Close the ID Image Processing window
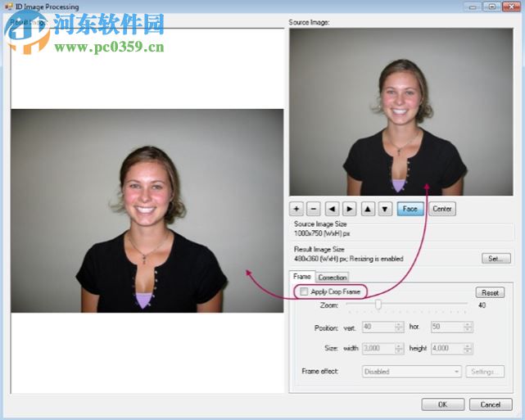 pyautogui.click(x=512, y=7)
